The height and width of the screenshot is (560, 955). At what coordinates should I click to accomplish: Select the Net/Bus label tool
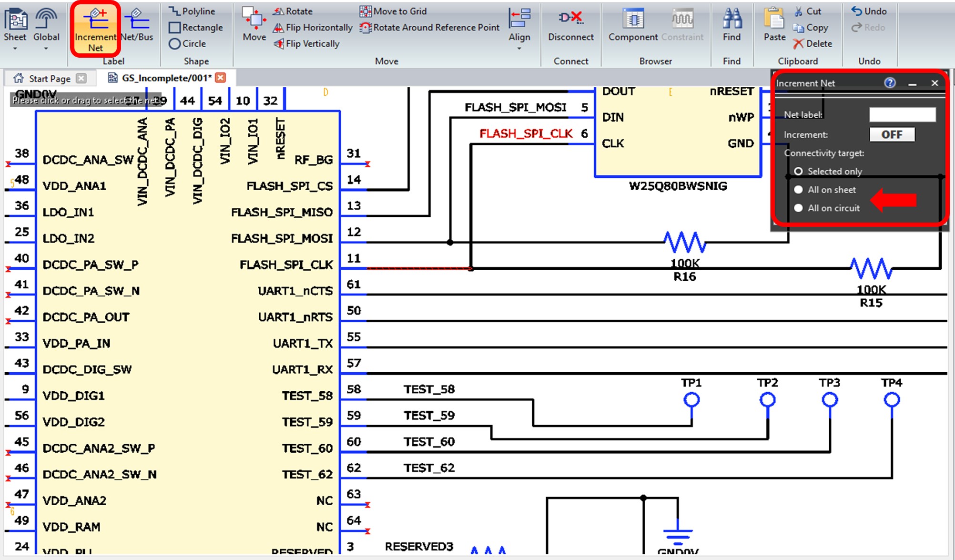[x=137, y=27]
